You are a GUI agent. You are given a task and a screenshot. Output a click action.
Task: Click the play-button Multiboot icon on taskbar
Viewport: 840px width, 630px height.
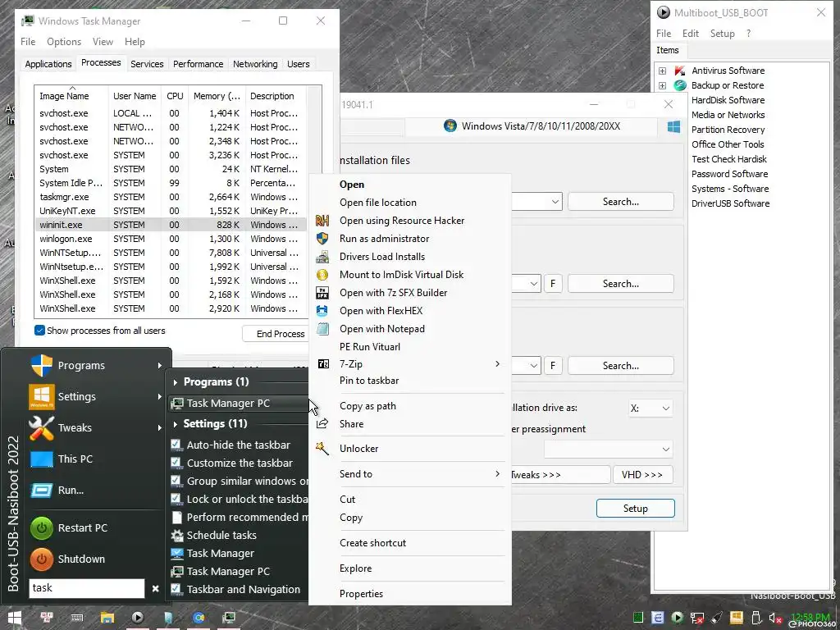point(138,618)
